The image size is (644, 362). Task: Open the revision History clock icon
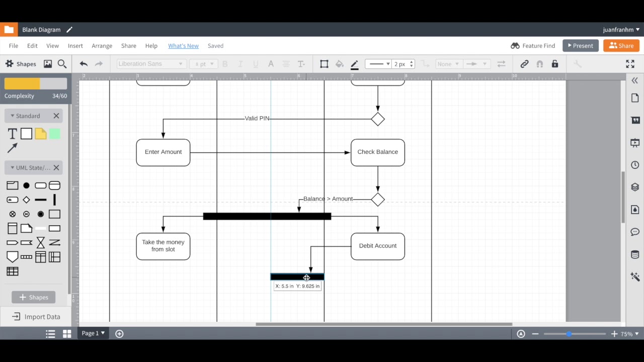click(635, 165)
